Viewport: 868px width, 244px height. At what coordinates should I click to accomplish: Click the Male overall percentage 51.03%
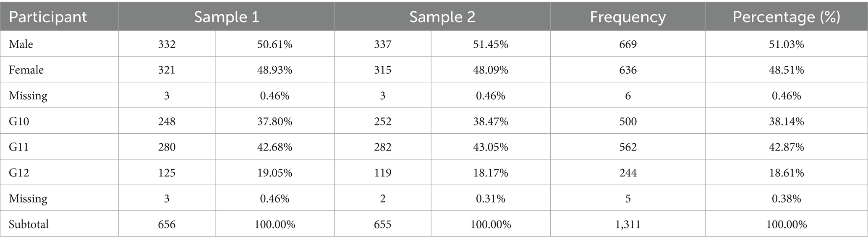(x=786, y=44)
